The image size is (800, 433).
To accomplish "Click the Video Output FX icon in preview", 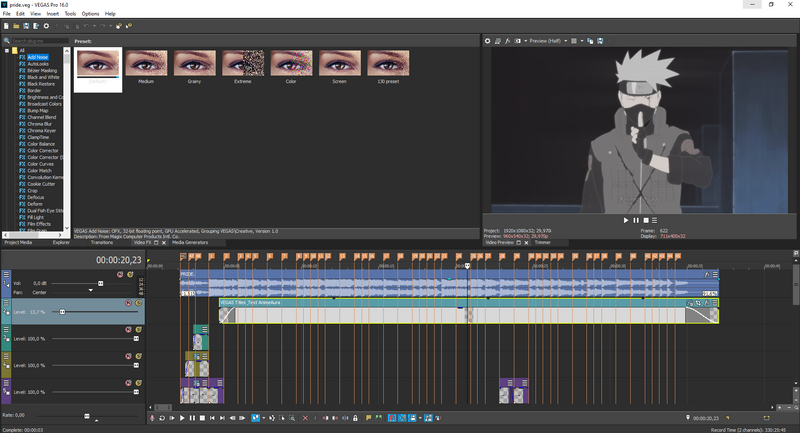I will 509,41.
